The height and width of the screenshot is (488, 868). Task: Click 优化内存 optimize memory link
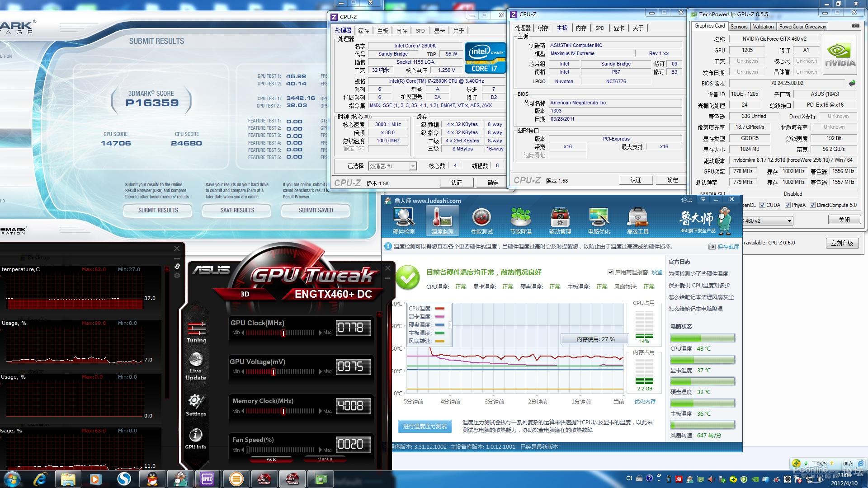[645, 402]
